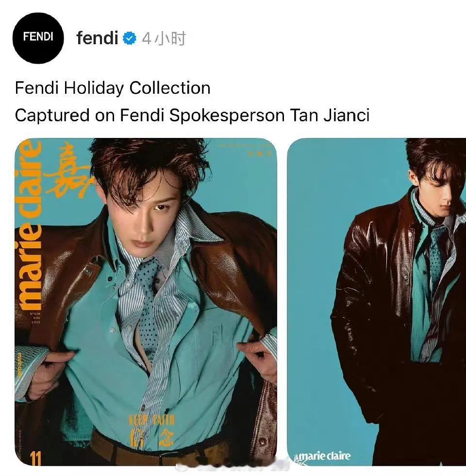Screen dimensions: 466x476
Task: Open the black Fendi profile avatar
Action: 38,38
